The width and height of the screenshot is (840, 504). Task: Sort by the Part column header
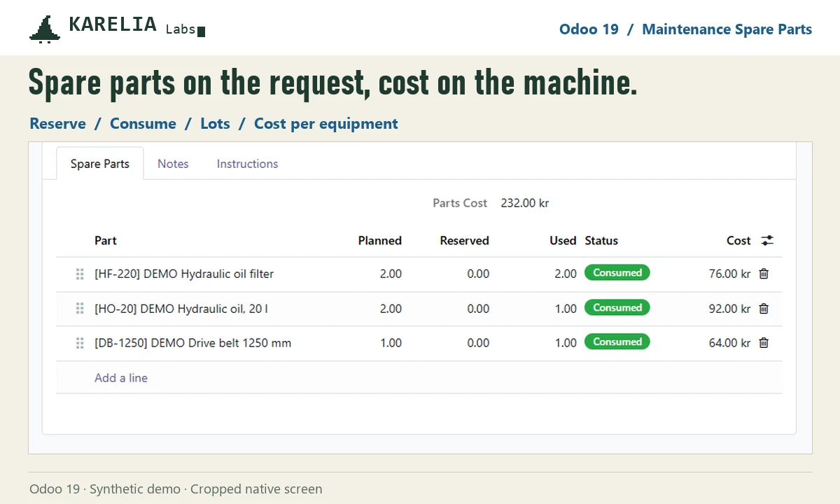[106, 240]
